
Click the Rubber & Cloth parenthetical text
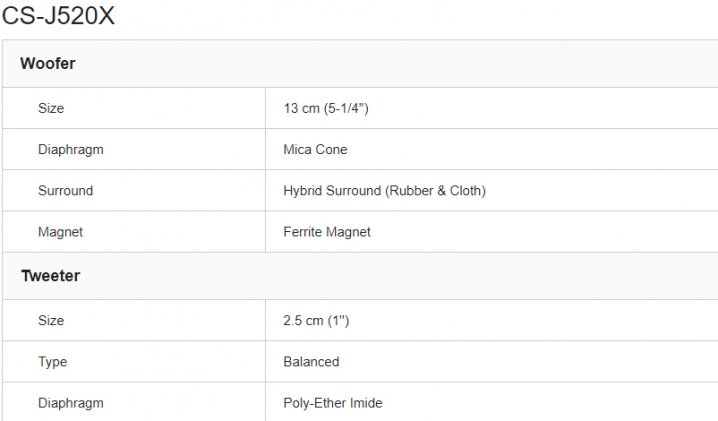pos(435,191)
